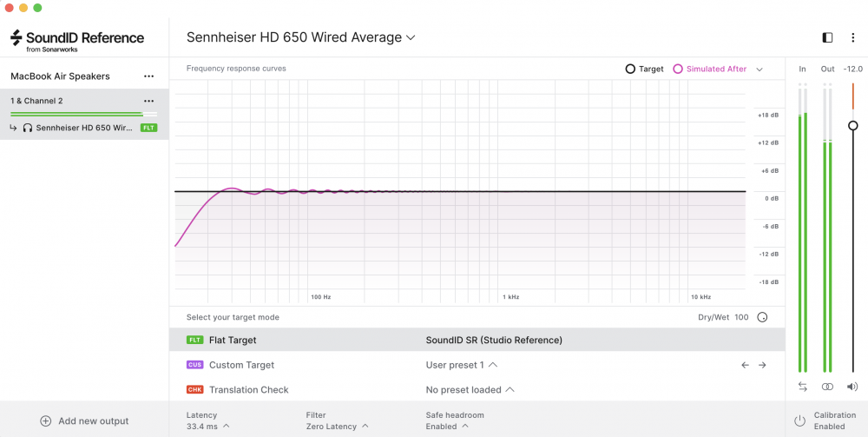Toggle the sidebar panel layout icon

point(827,37)
